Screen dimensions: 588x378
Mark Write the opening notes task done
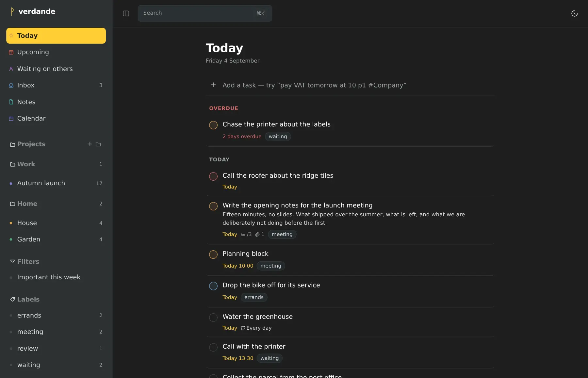[x=213, y=206]
